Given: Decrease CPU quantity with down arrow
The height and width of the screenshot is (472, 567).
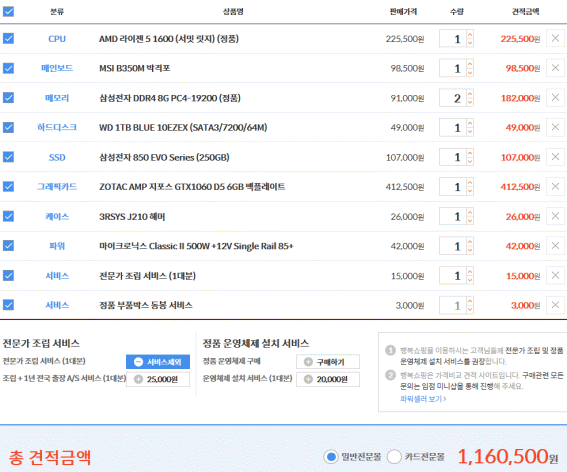Looking at the screenshot, I should pos(470,43).
